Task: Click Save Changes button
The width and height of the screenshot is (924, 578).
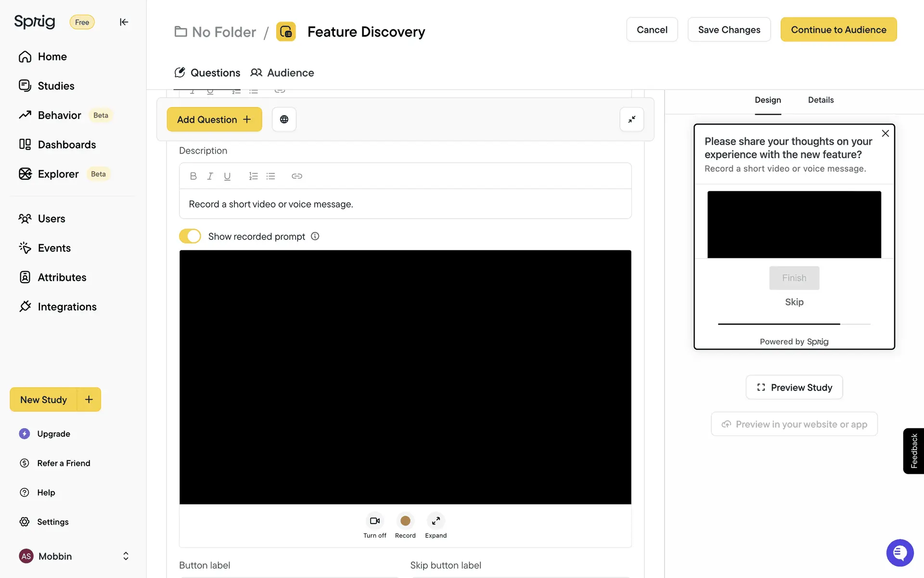Action: pos(729,30)
